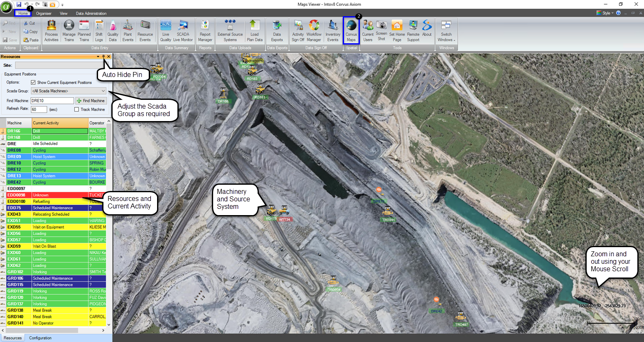Click Set Home Page

click(x=397, y=31)
